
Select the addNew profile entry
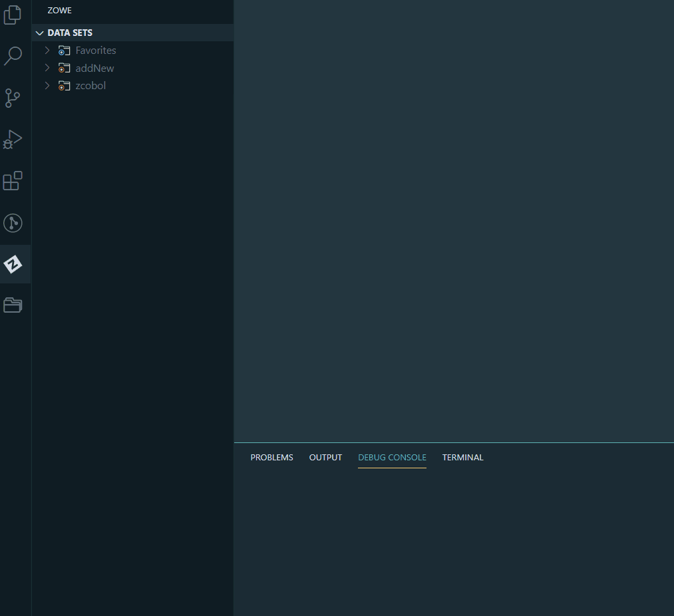(x=94, y=68)
